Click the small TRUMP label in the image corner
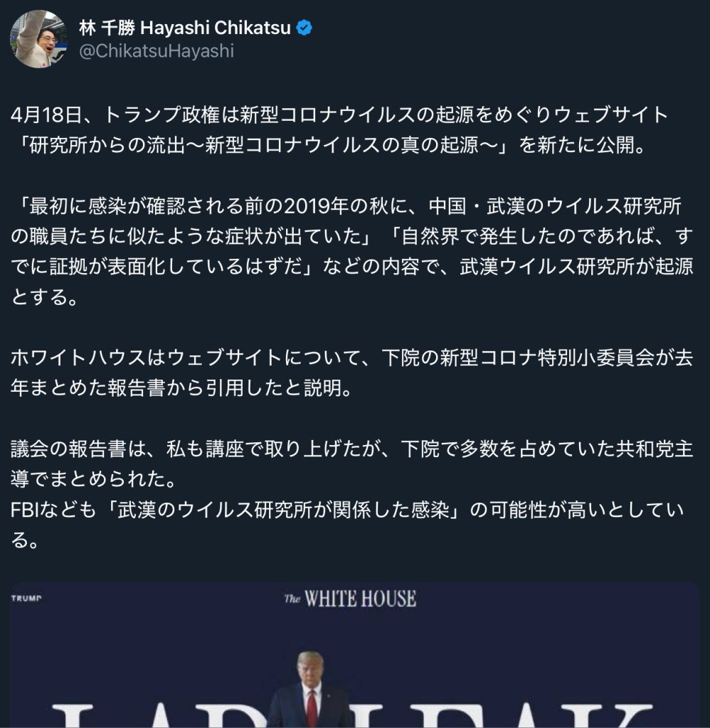The width and height of the screenshot is (710, 728). (x=26, y=598)
